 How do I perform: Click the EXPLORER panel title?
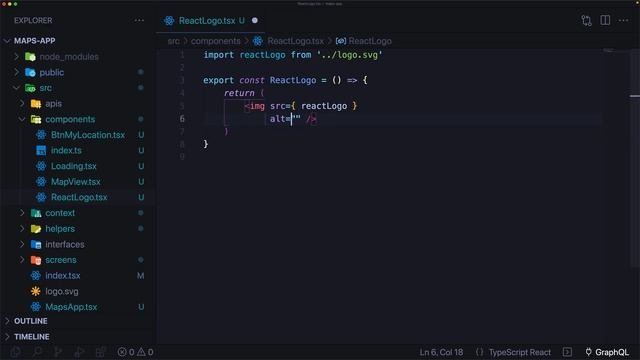33,20
